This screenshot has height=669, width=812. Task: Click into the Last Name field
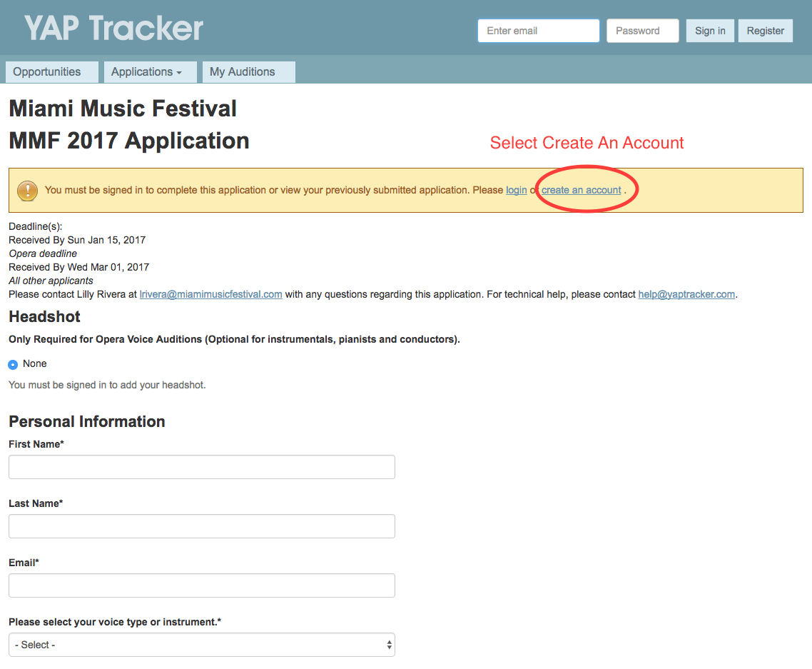(x=202, y=526)
